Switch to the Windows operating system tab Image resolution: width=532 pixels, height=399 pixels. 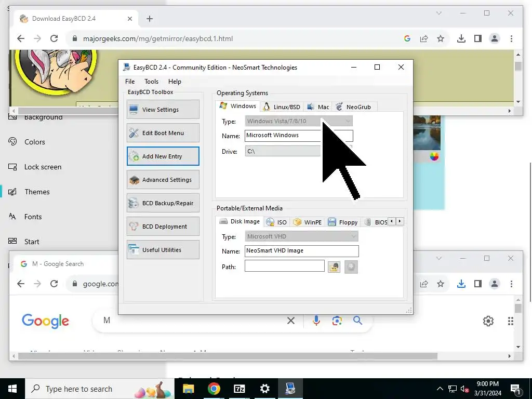238,106
